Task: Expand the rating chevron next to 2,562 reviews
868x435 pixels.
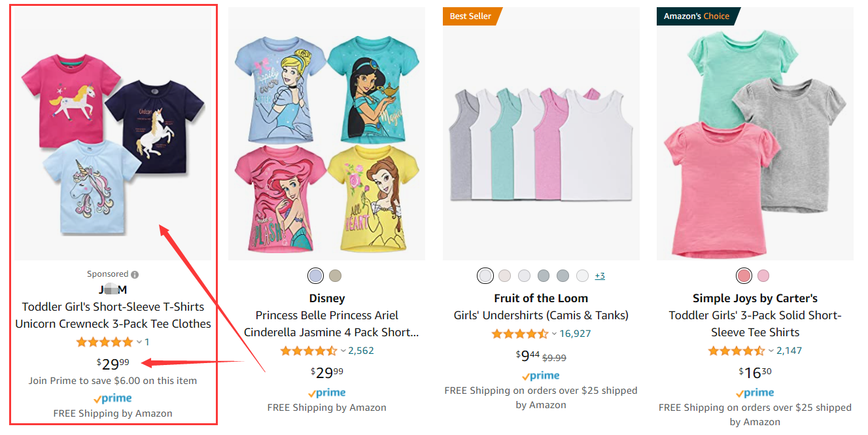Action: pyautogui.click(x=343, y=351)
